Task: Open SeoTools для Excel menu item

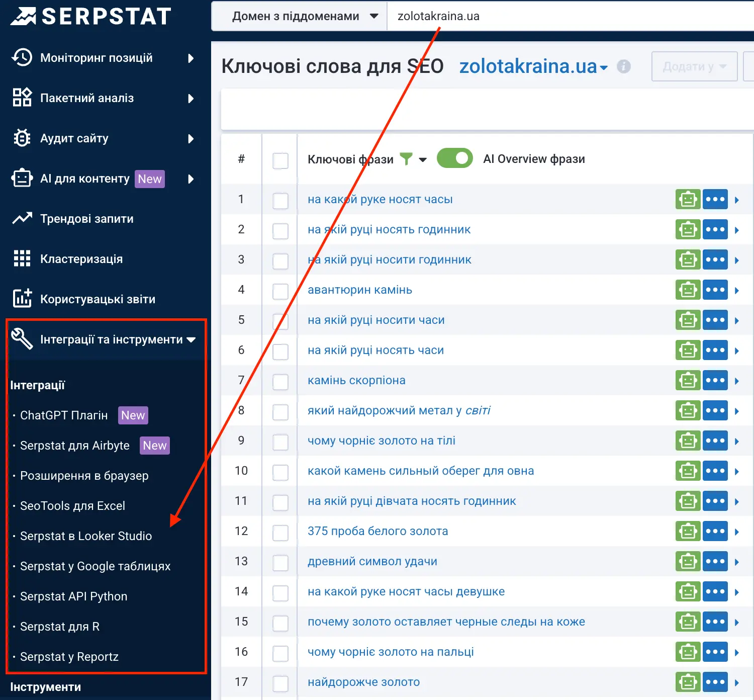Action: pos(72,506)
